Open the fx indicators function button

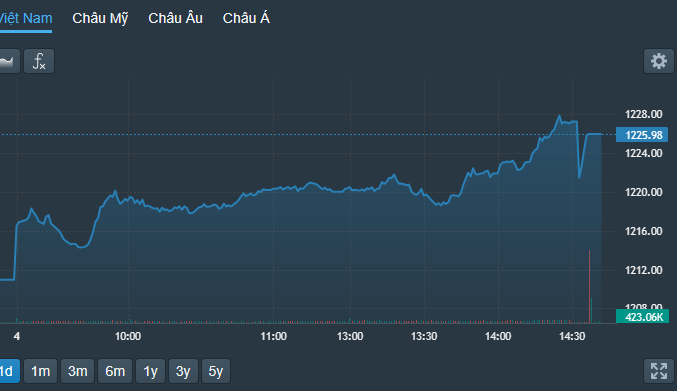(39, 61)
